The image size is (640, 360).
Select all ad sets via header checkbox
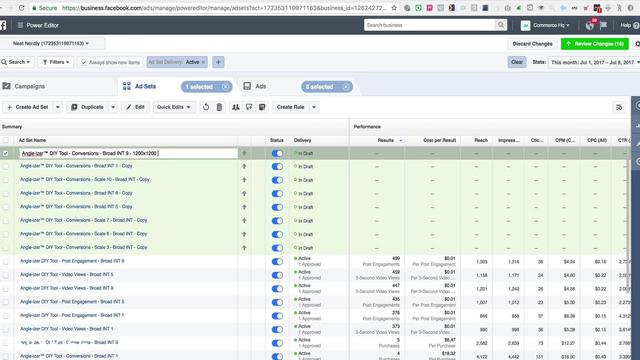point(6,140)
